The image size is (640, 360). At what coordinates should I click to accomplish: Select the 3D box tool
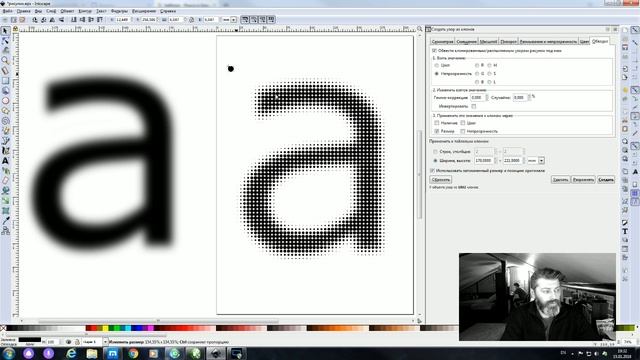click(5, 91)
